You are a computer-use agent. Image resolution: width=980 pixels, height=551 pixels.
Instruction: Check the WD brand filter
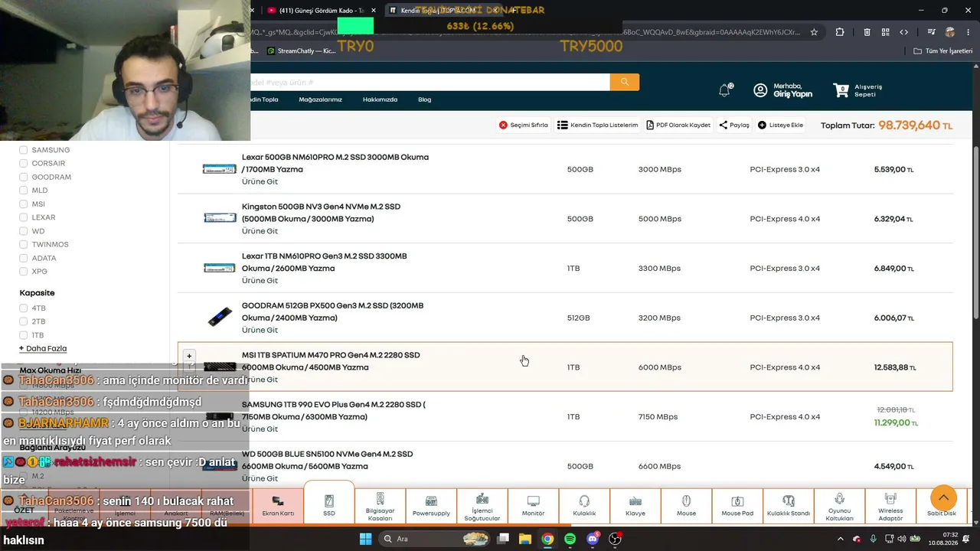pos(24,231)
